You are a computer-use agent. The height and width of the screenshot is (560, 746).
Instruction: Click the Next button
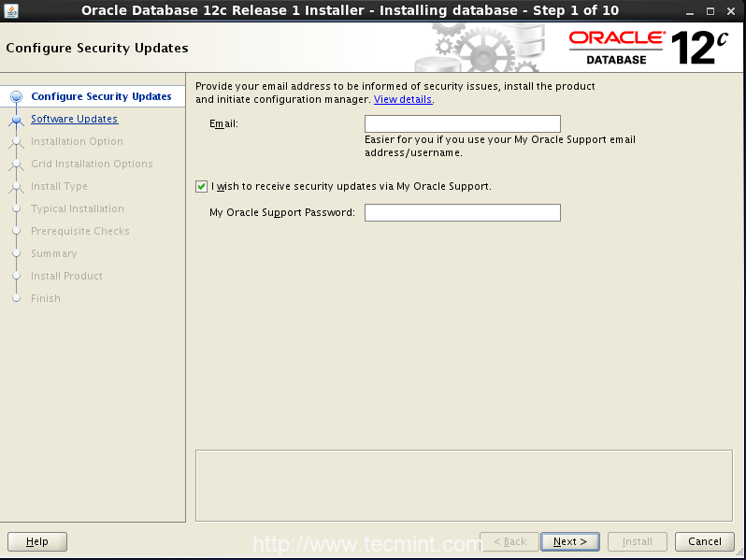[570, 541]
